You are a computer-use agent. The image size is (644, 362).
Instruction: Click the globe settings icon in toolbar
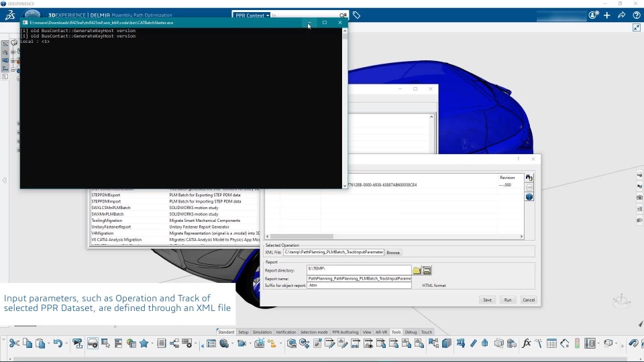(224, 343)
